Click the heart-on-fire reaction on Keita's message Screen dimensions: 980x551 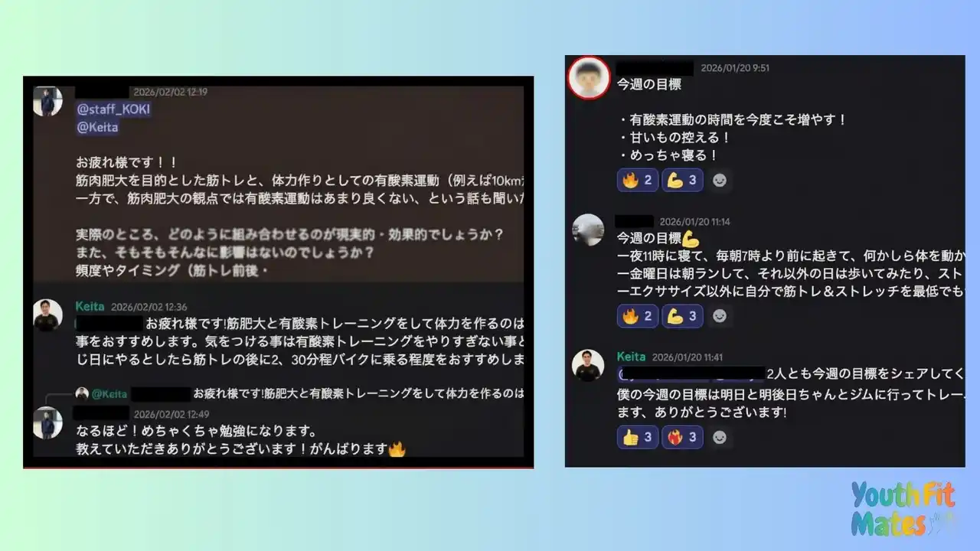click(682, 437)
